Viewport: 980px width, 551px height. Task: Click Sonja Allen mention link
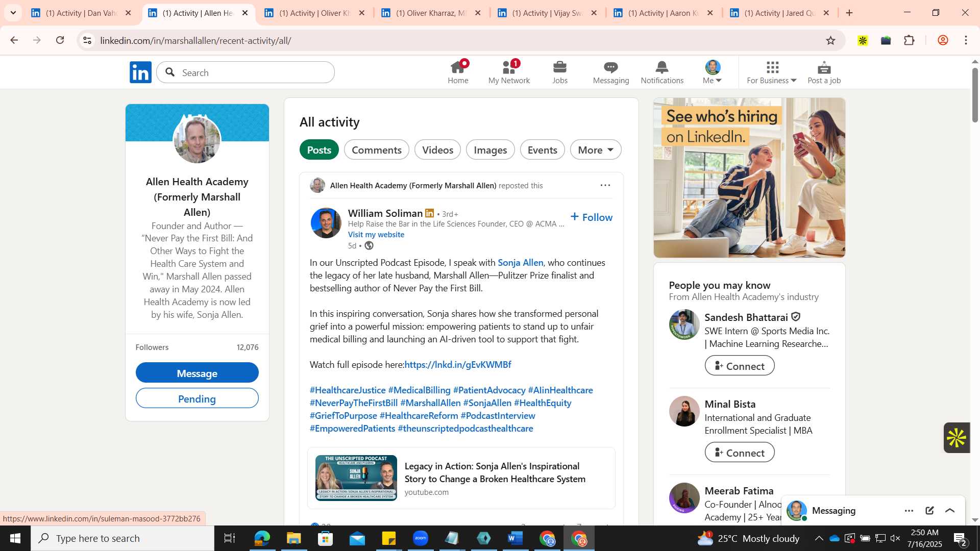pyautogui.click(x=520, y=263)
